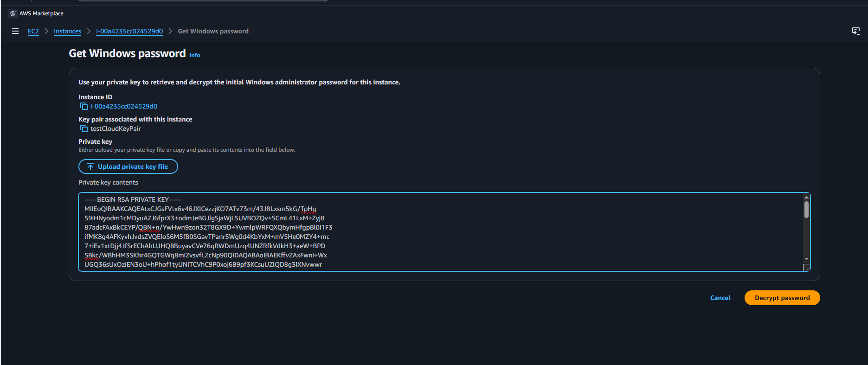
Task: Click the BEGIN RSA PRIVATE KEY line
Action: pyautogui.click(x=133, y=199)
